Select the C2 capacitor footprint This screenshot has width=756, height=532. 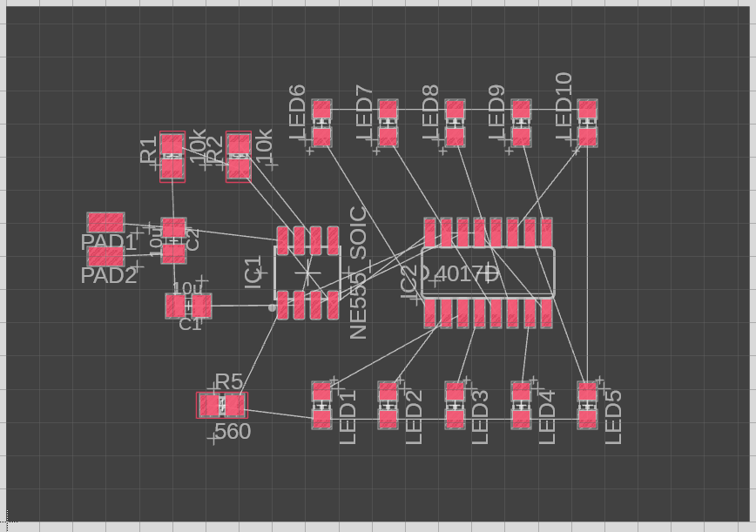174,240
